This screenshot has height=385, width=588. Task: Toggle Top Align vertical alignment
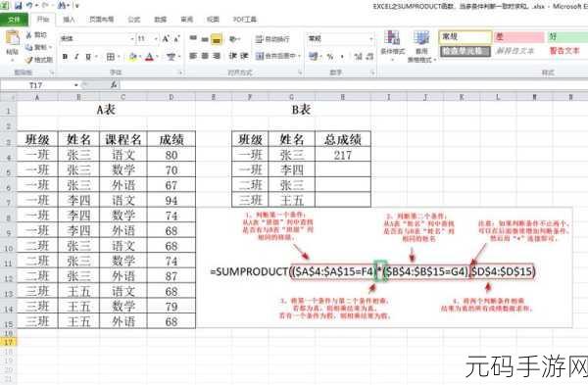[x=193, y=38]
